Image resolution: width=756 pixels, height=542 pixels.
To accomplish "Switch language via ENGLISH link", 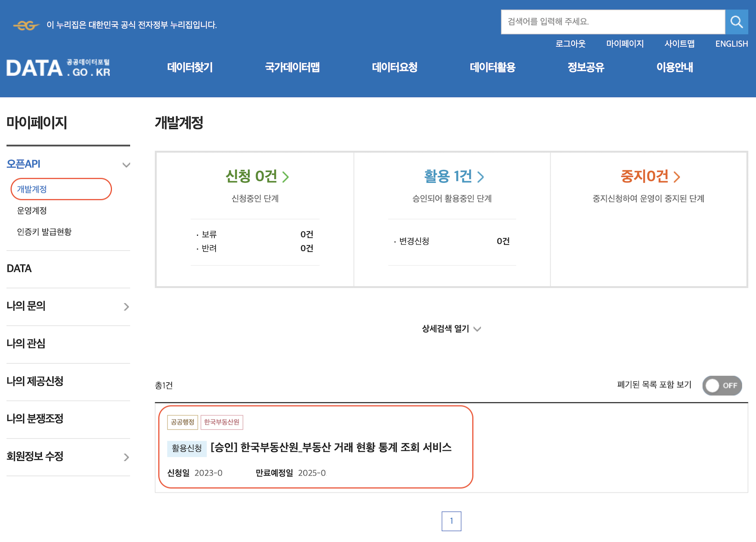I will [x=731, y=44].
